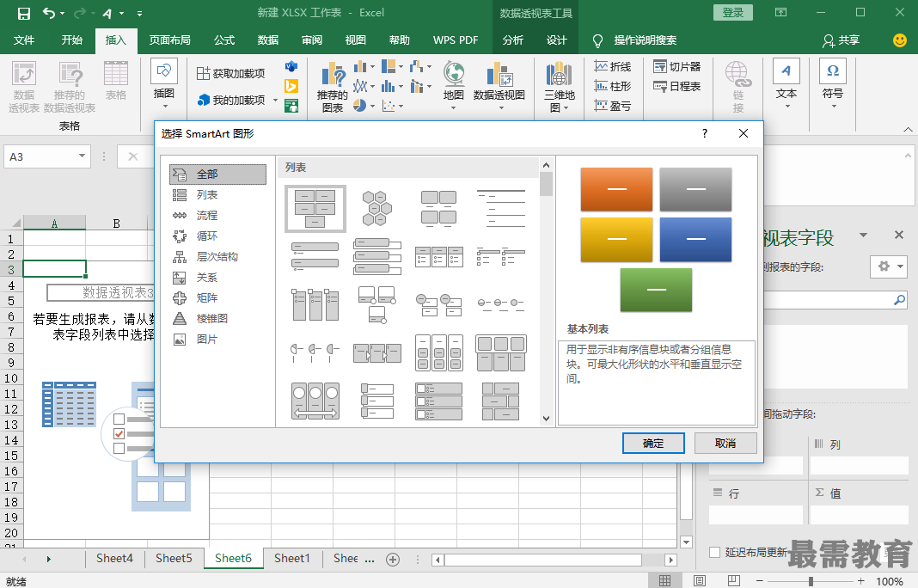Open the 设计 design tab

click(557, 40)
